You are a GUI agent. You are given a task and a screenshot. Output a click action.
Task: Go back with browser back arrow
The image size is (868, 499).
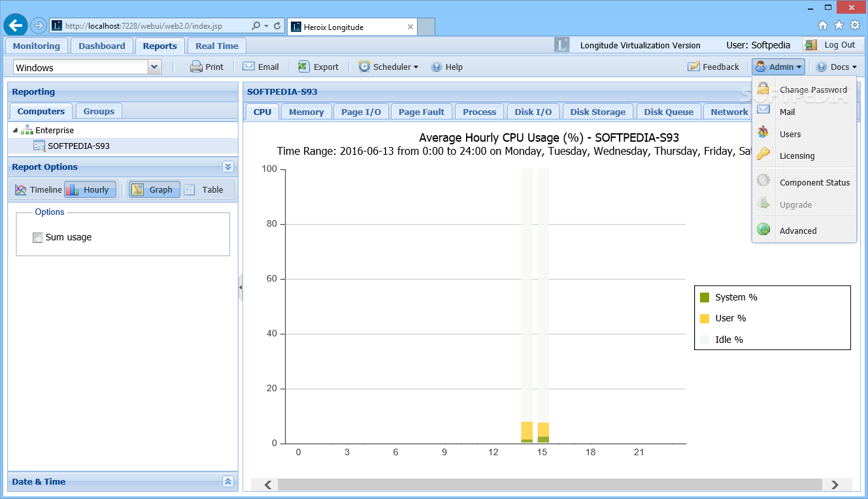point(15,25)
